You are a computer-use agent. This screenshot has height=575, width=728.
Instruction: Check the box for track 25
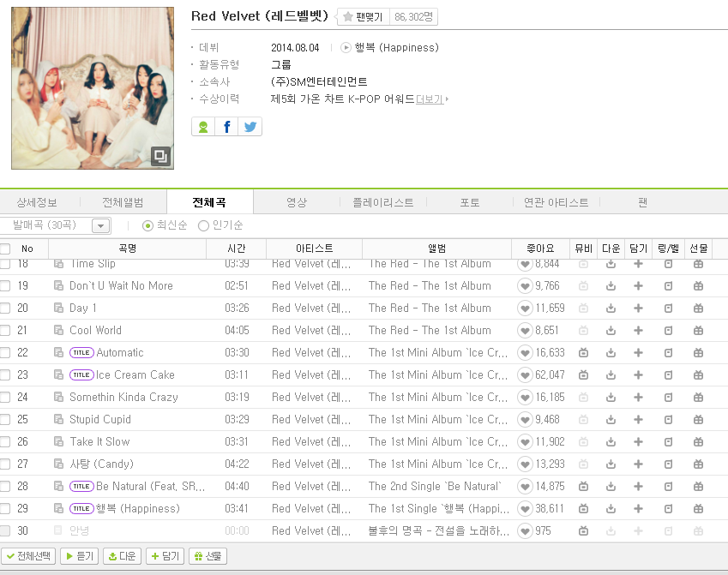click(x=5, y=420)
